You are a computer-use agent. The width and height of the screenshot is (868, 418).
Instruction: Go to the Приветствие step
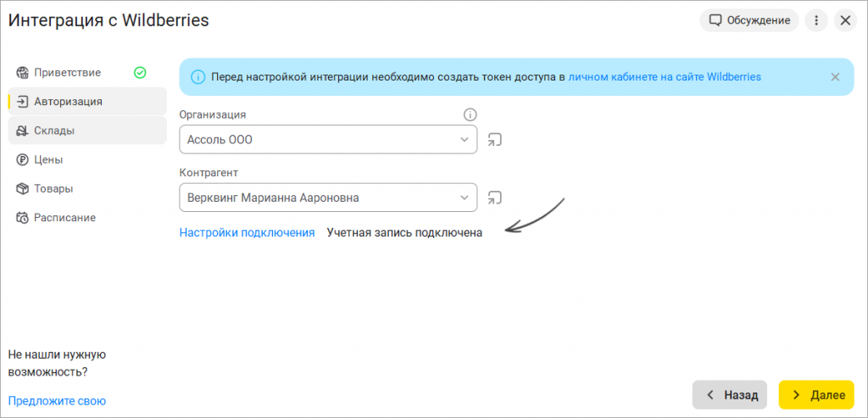[87, 73]
